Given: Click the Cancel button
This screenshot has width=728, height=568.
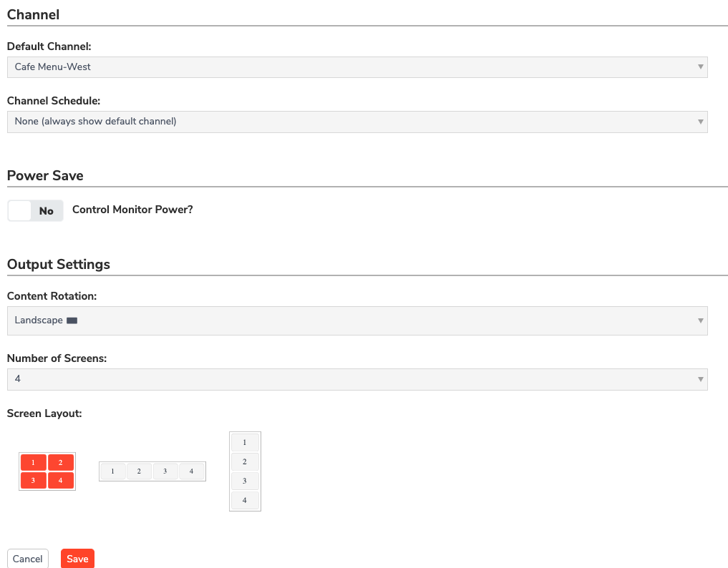Looking at the screenshot, I should click(28, 559).
